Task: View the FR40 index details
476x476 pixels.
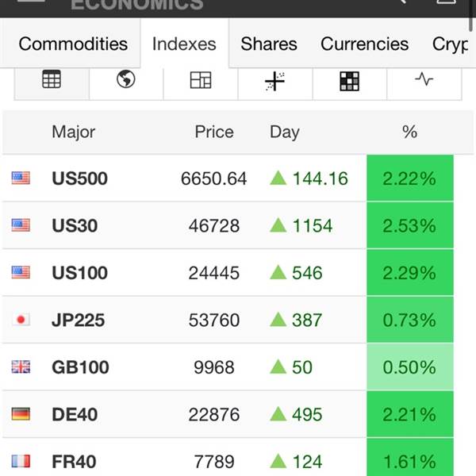Action: coord(75,461)
